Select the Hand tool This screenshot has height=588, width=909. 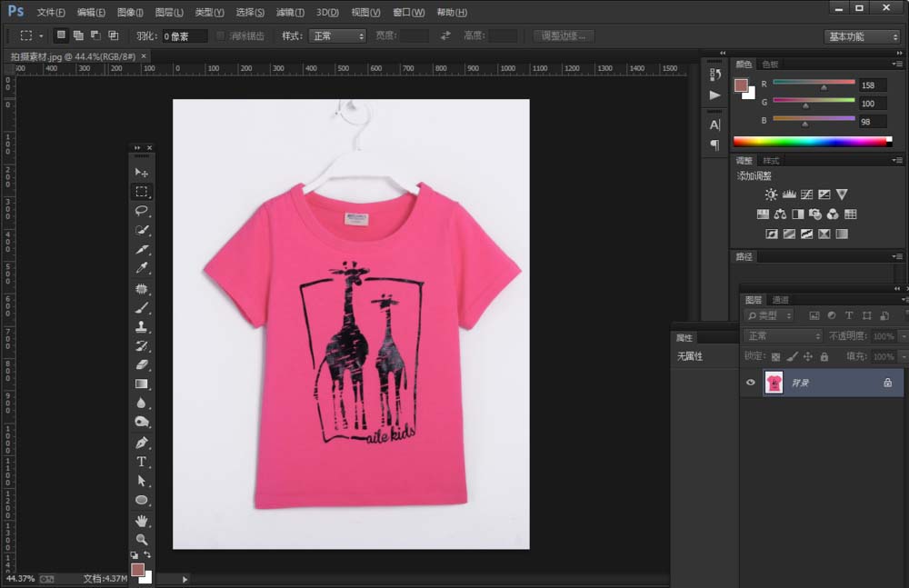click(142, 521)
